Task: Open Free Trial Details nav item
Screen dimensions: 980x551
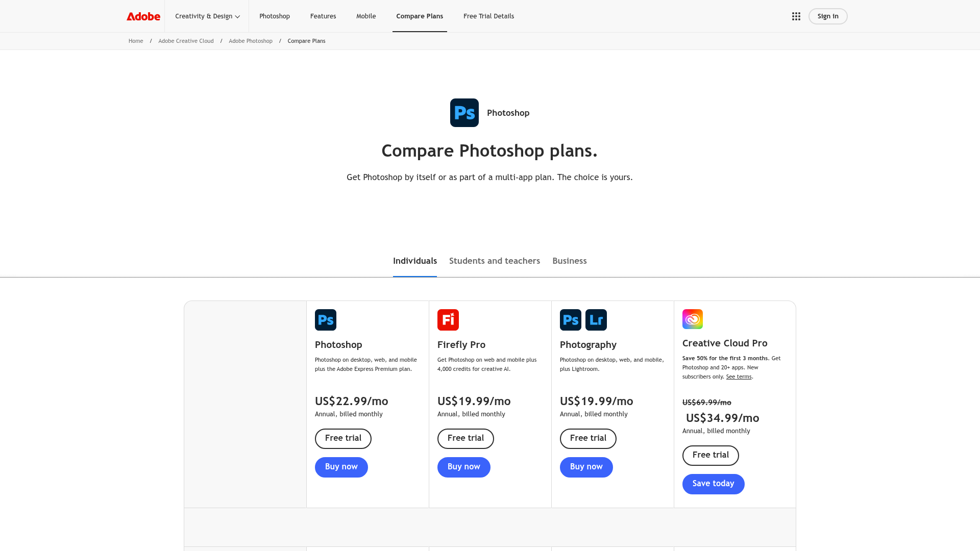Action: 488,16
